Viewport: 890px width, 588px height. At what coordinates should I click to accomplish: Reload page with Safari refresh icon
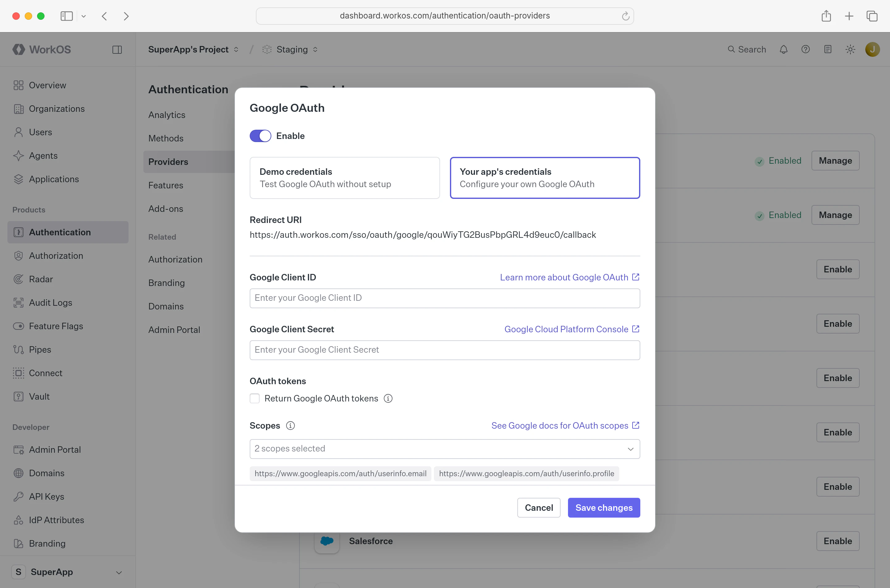[x=625, y=16]
